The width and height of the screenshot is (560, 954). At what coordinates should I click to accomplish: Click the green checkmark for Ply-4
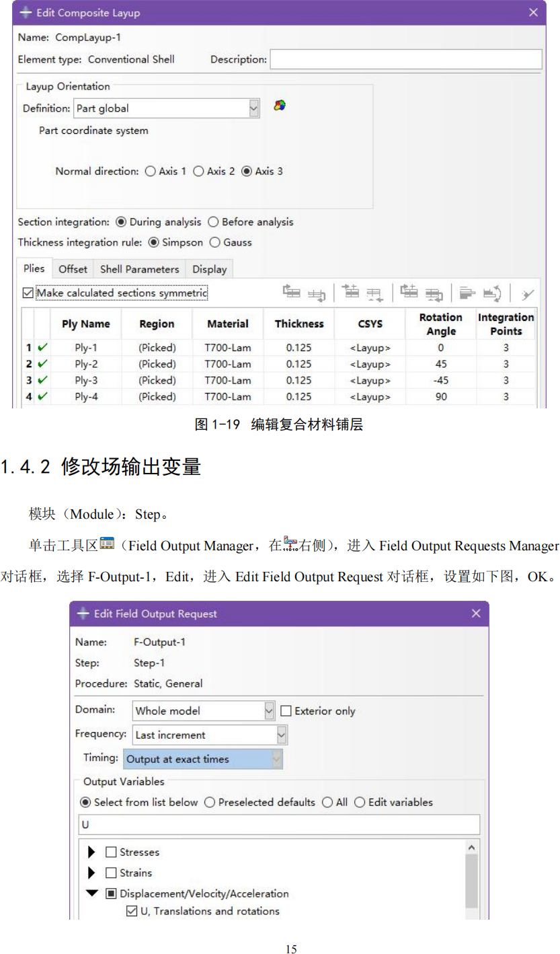click(43, 396)
